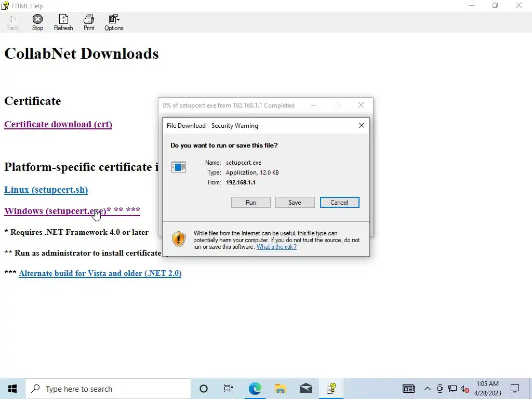The image size is (532, 399).
Task: Open the Windows (setupcert.exe) link
Action: click(x=72, y=211)
